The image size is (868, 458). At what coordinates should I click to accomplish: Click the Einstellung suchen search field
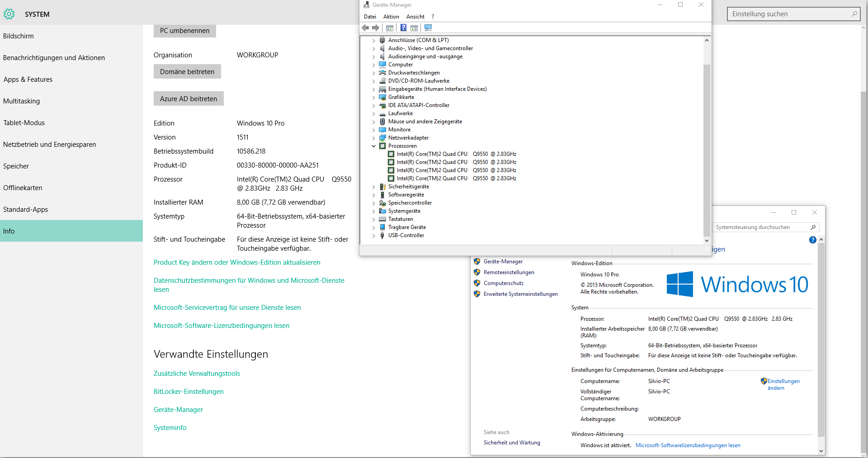click(793, 14)
